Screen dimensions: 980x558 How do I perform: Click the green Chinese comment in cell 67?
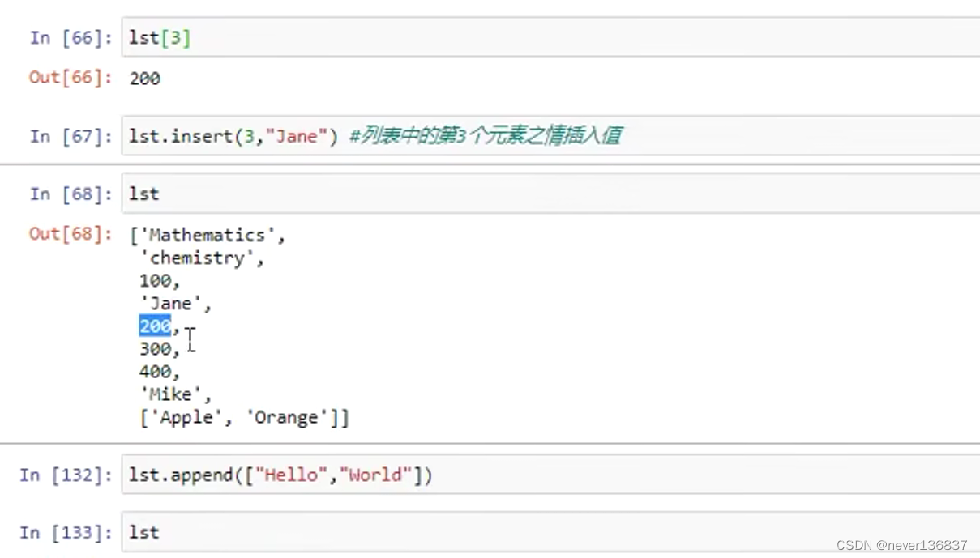pos(485,136)
